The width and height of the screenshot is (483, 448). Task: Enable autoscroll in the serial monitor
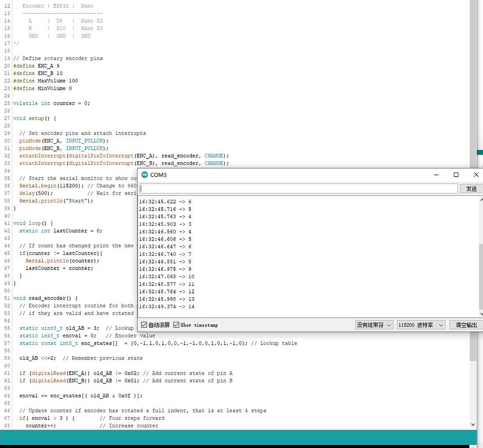pos(144,325)
